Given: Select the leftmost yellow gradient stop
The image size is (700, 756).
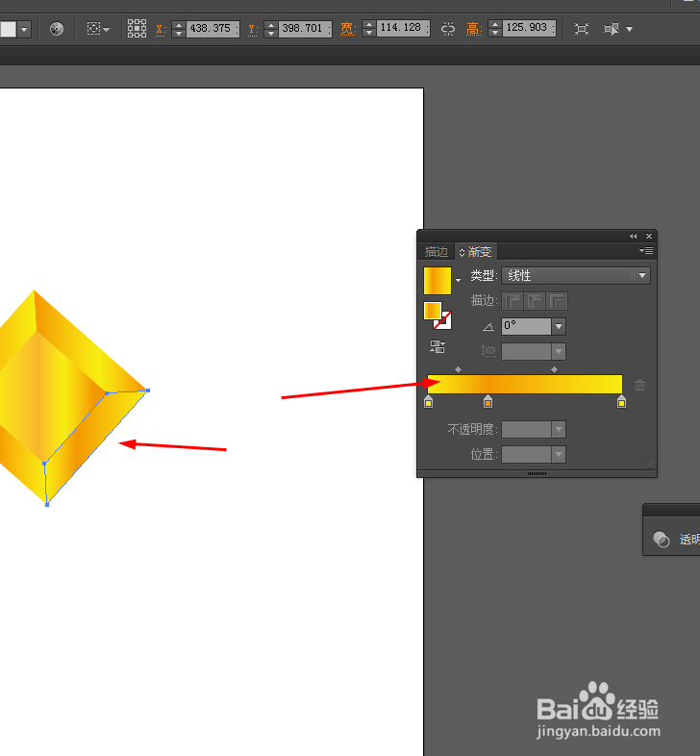Looking at the screenshot, I should (x=428, y=402).
